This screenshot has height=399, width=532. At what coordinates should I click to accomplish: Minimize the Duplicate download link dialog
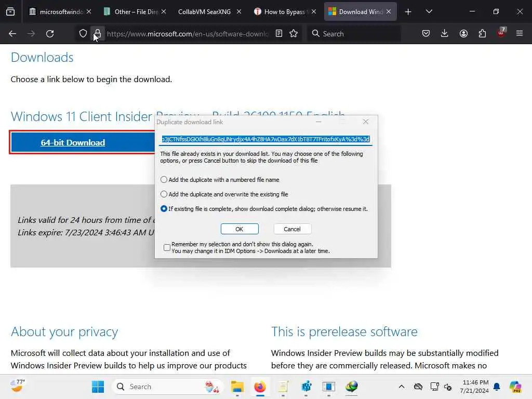318,122
